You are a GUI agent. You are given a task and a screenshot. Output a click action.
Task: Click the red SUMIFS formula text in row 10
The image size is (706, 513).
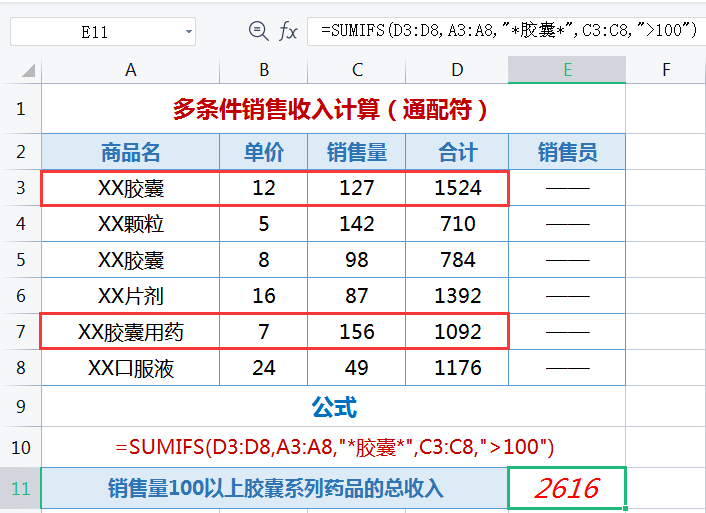click(x=335, y=447)
